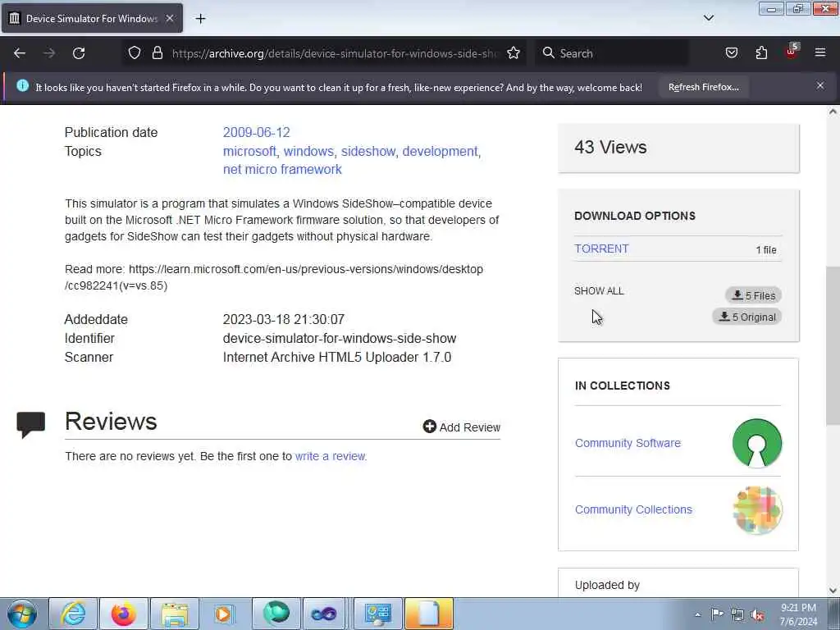This screenshot has width=840, height=630.
Task: Click the Internet Archive HTML5 Uploader text
Action: pos(337,358)
